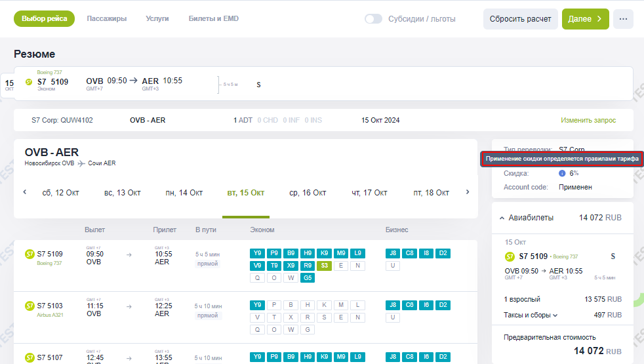644x364 pixels.
Task: Click the Сбросить расчет button
Action: tap(520, 19)
